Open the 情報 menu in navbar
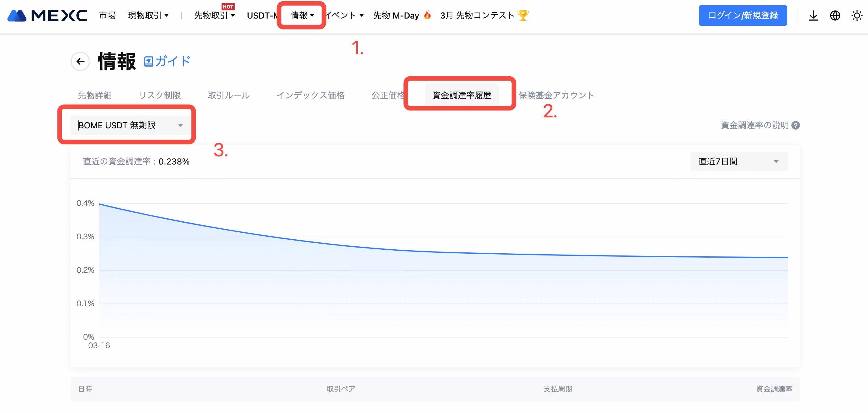 pos(302,16)
